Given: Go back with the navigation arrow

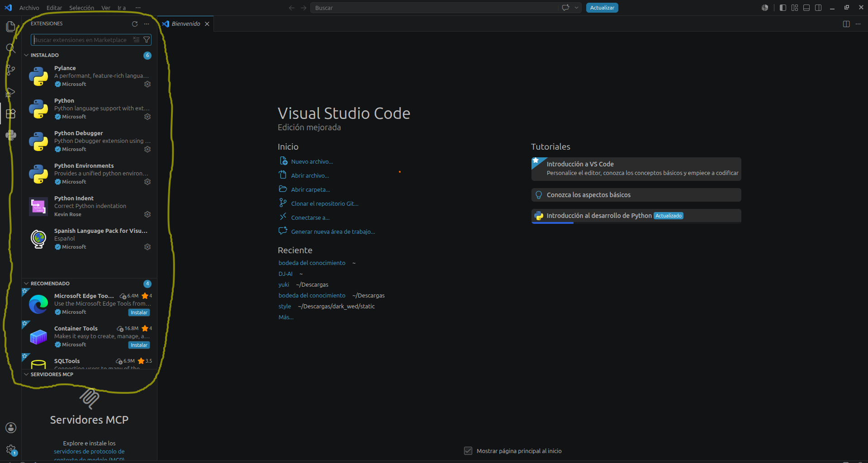Looking at the screenshot, I should coord(292,8).
